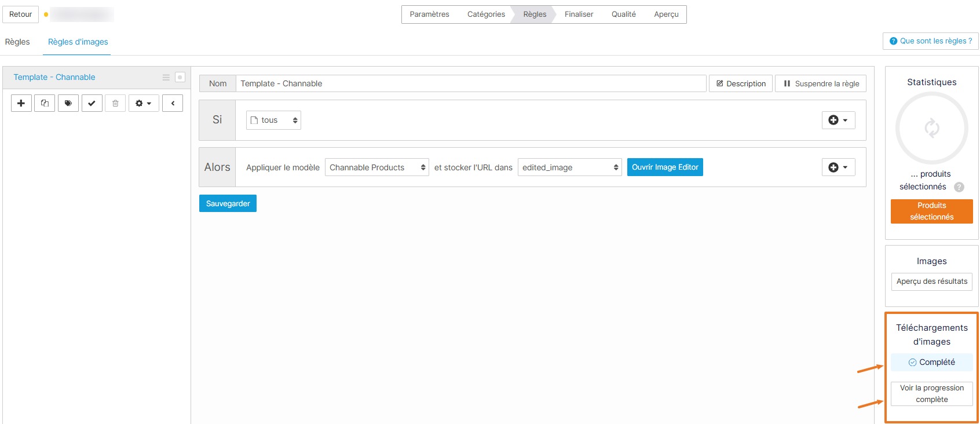Click the yellow status dot near Retour
This screenshot has height=424, width=980.
point(46,14)
